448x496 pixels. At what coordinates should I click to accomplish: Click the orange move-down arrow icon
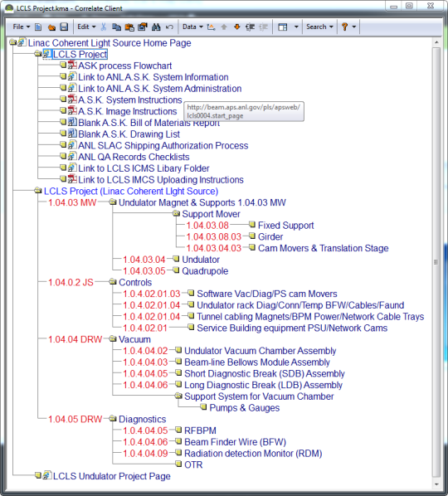237,27
